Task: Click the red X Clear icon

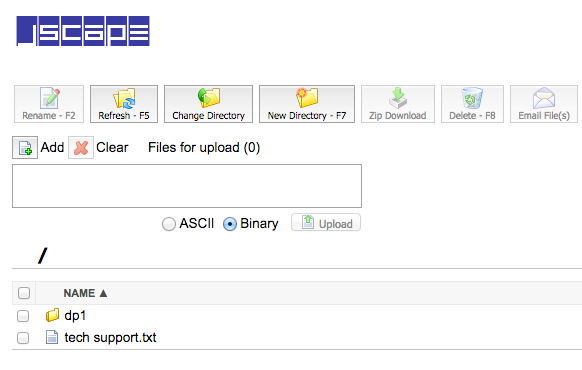Action: tap(81, 147)
